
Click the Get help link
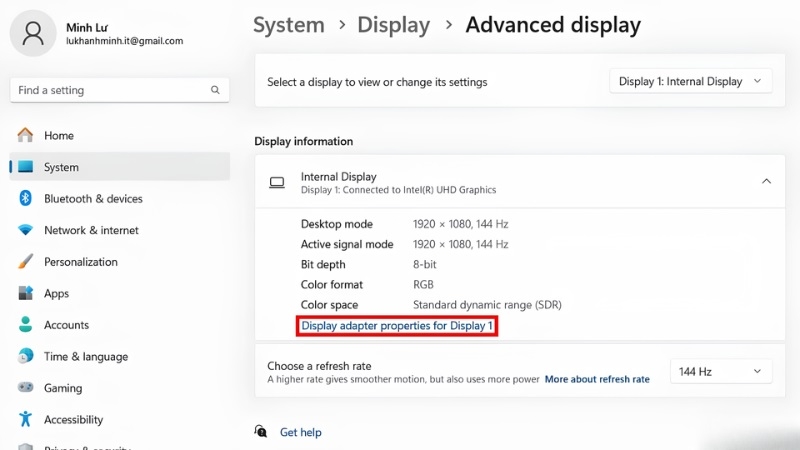(x=301, y=432)
